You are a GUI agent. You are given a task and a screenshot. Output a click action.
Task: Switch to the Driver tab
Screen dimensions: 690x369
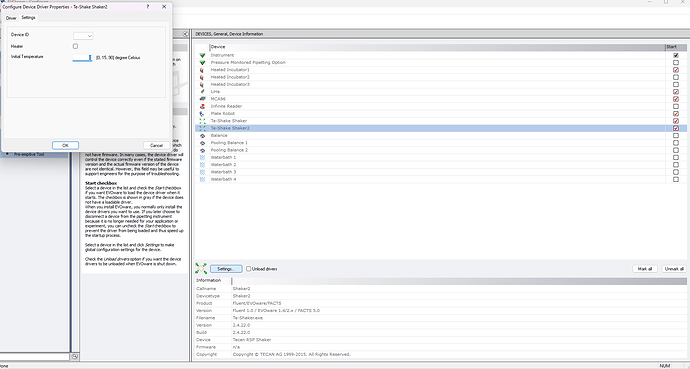11,18
